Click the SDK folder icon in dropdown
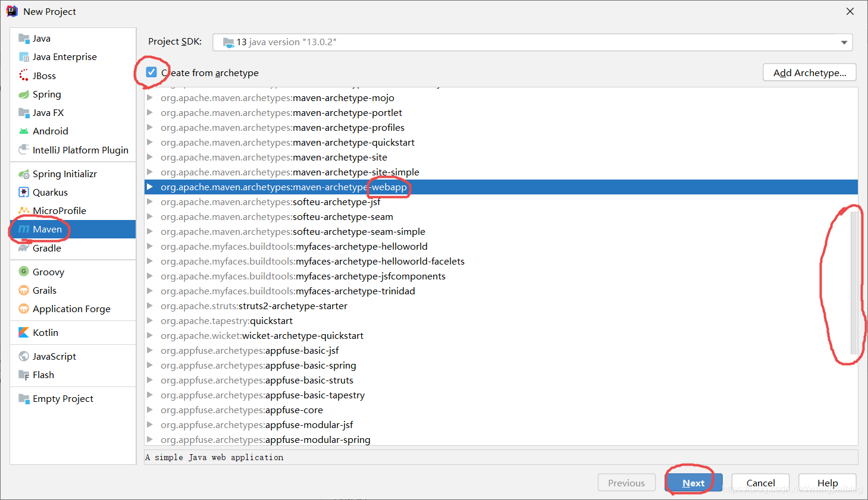The height and width of the screenshot is (500, 868). 228,42
